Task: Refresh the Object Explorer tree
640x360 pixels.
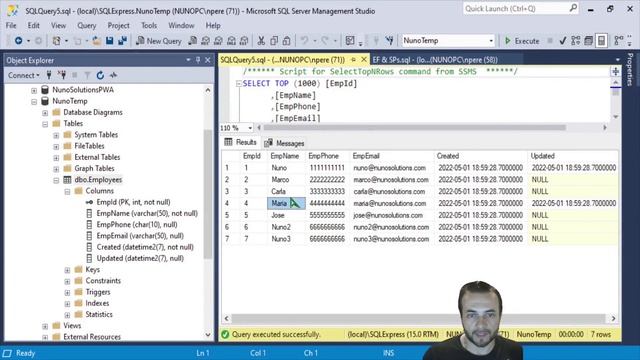Action: 100,75
